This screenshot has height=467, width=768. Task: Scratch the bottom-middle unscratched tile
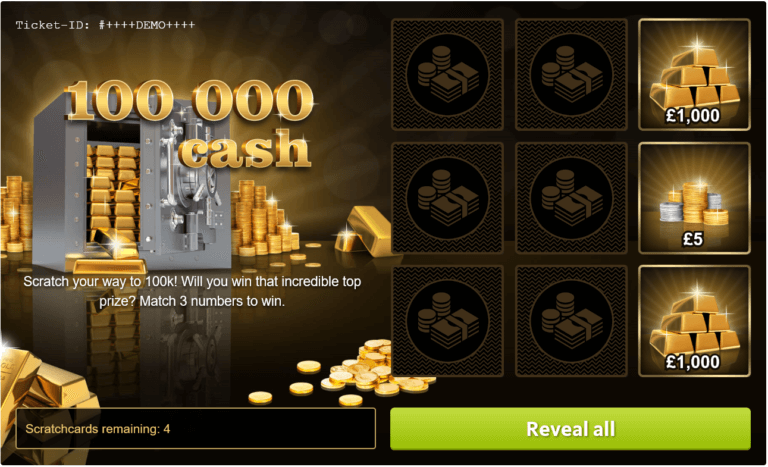tap(571, 321)
